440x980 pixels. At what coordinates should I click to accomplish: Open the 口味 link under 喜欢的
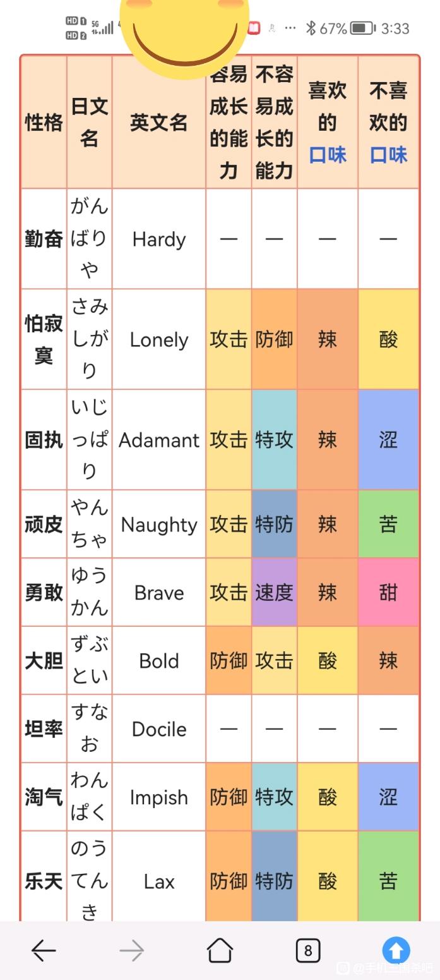click(x=328, y=155)
